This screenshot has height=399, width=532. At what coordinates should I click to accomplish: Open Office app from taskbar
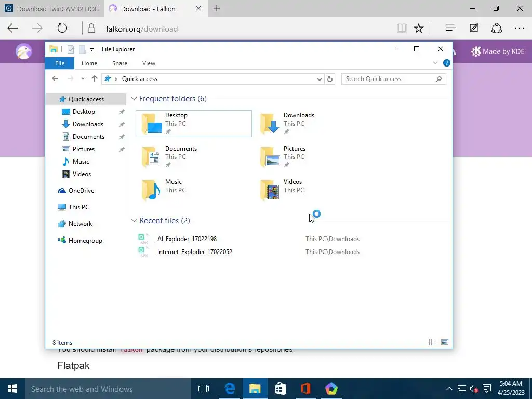[x=305, y=389]
